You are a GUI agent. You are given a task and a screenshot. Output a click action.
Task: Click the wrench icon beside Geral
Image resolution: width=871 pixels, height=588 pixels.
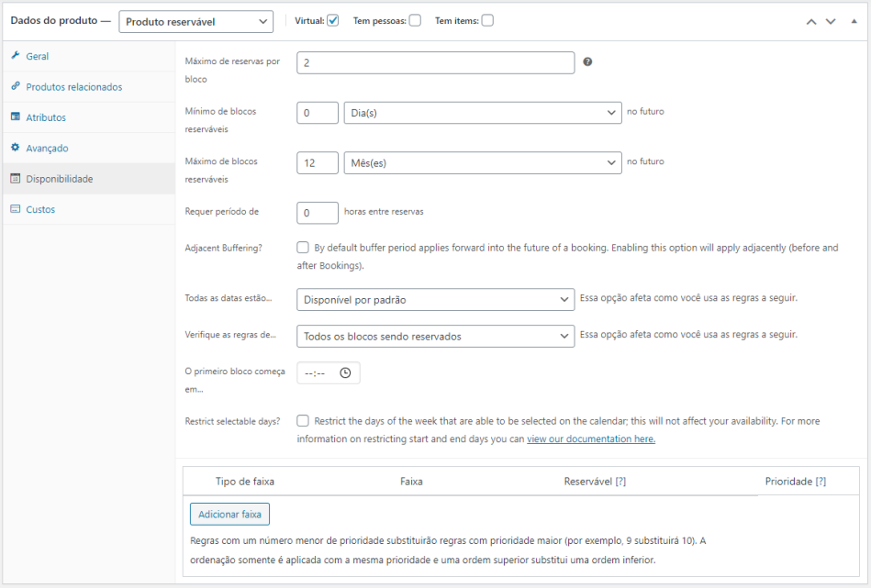coord(16,56)
